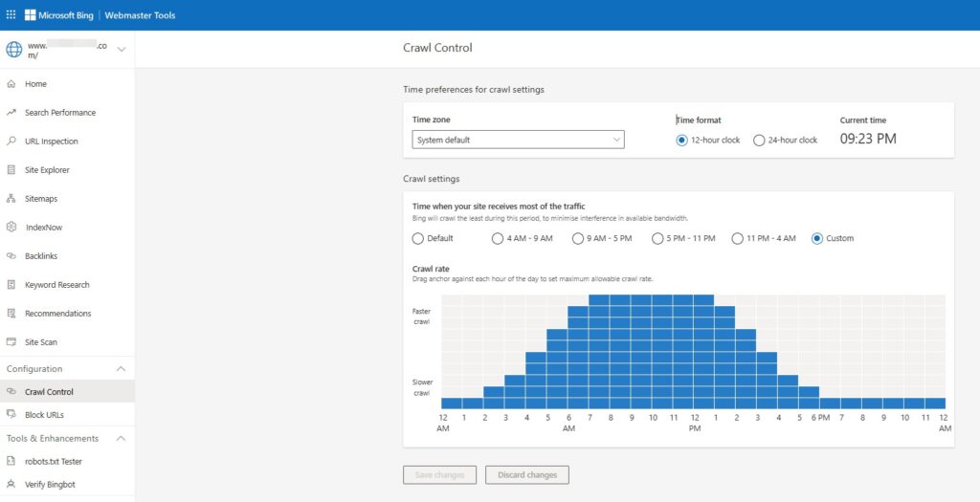Expand the site selector chevron
This screenshot has width=980, height=502.
pyautogui.click(x=121, y=50)
